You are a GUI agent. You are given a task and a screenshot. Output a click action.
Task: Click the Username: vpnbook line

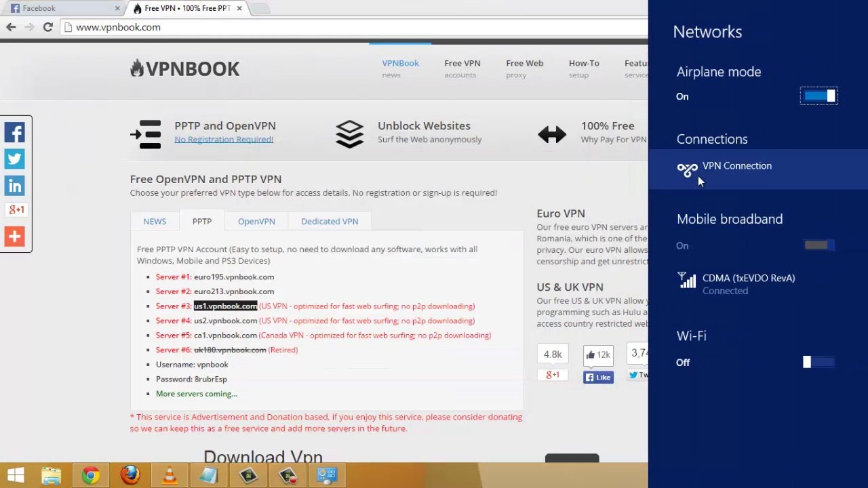192,365
